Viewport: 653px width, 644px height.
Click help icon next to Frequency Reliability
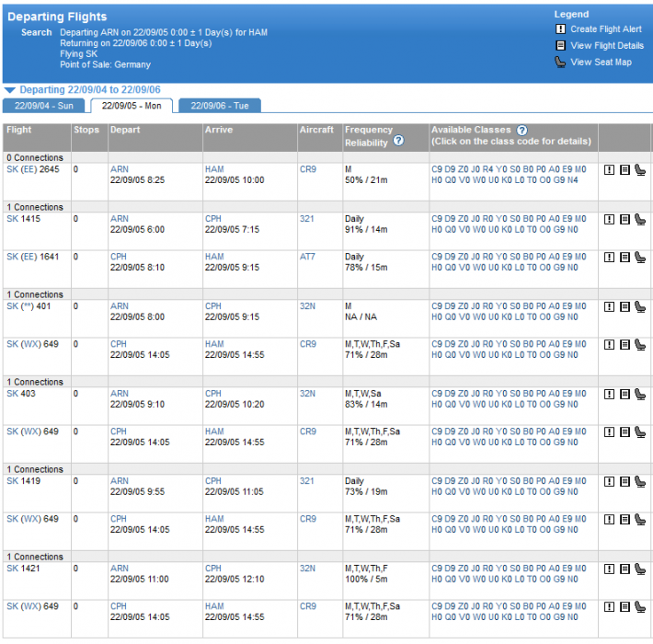(398, 141)
